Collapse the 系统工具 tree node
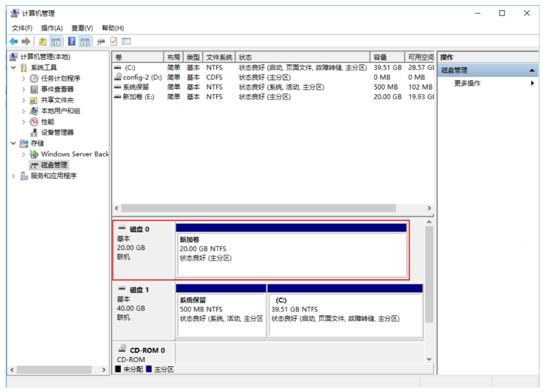This screenshot has width=543, height=392. click(x=14, y=68)
